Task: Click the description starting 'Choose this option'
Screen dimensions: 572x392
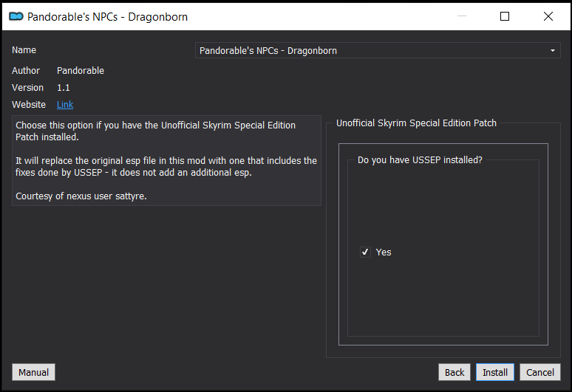Action: [155, 131]
